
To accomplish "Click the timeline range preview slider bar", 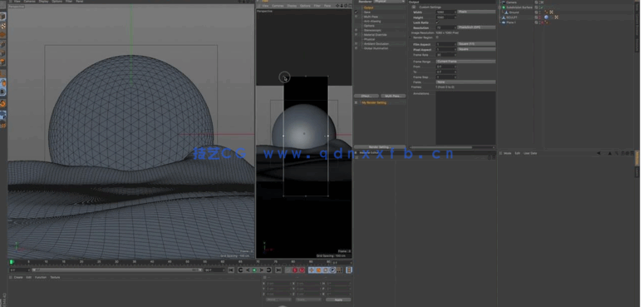I will pyautogui.click(x=116, y=270).
